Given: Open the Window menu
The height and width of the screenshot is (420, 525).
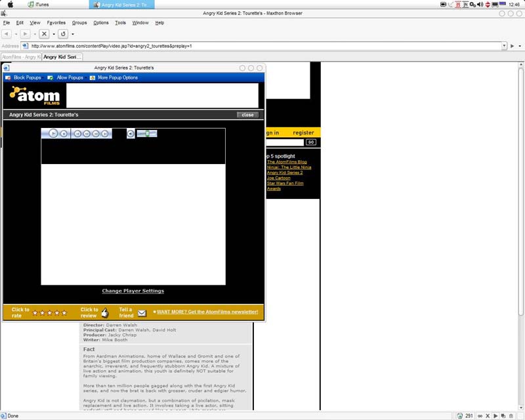Looking at the screenshot, I should pyautogui.click(x=140, y=23).
